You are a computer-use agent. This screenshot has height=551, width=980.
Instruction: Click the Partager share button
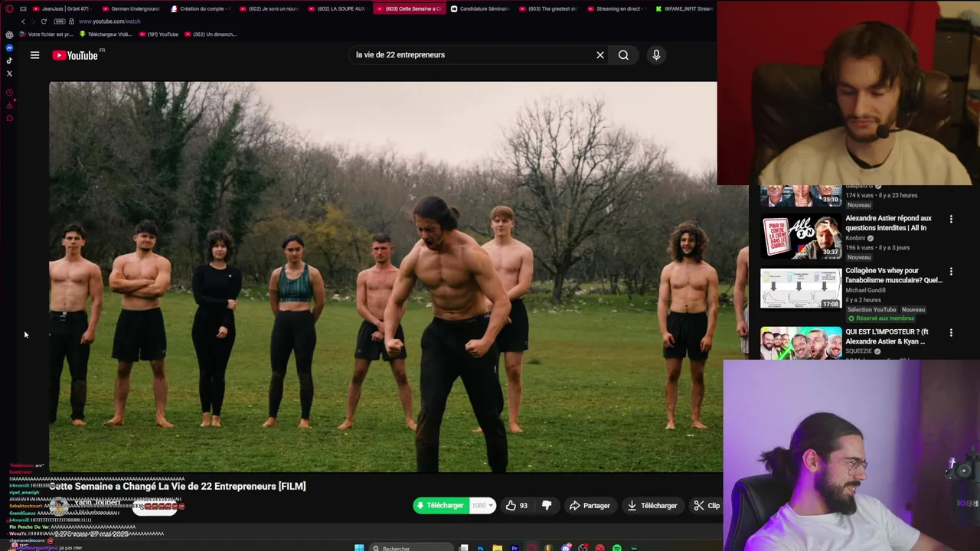590,505
